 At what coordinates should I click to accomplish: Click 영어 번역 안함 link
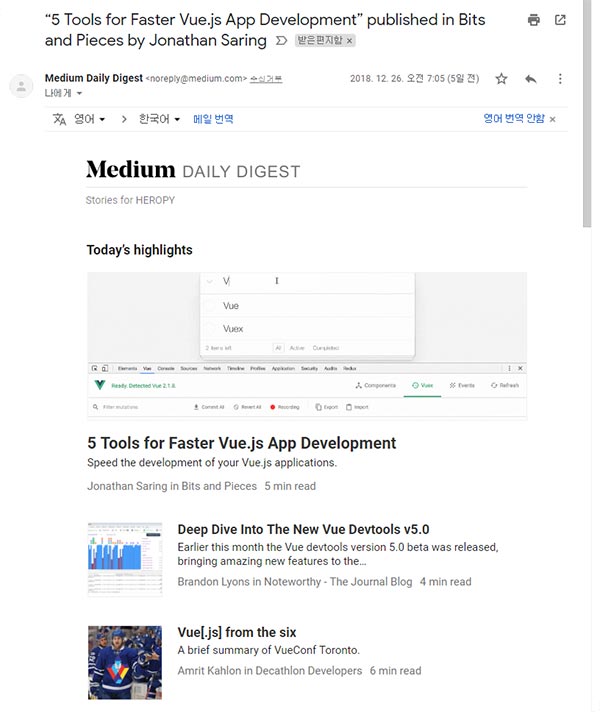pyautogui.click(x=514, y=119)
